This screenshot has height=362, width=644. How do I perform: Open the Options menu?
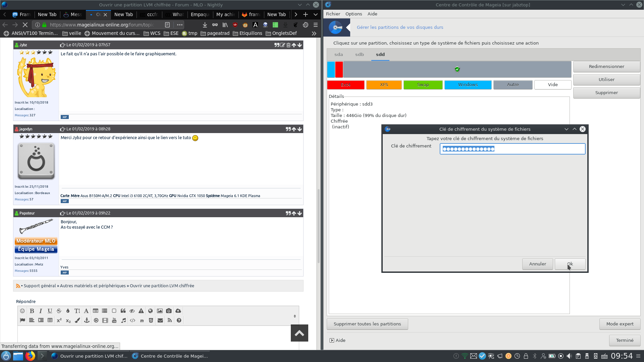click(x=354, y=14)
